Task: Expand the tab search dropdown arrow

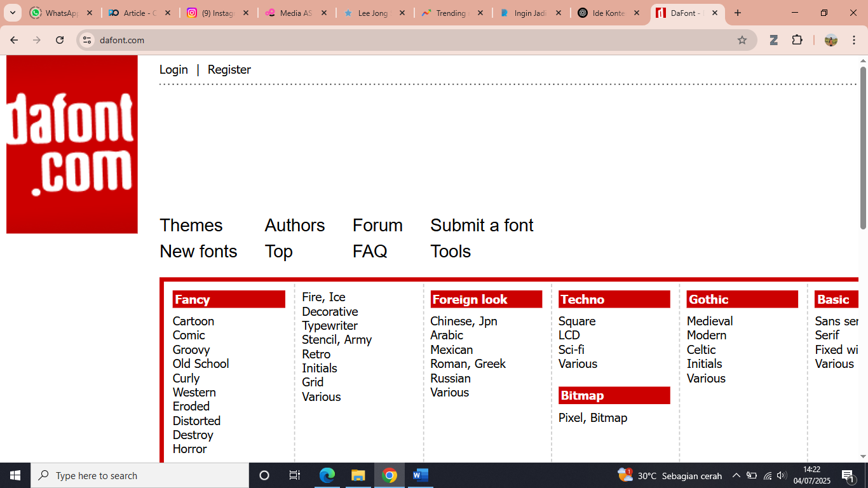Action: (x=12, y=13)
